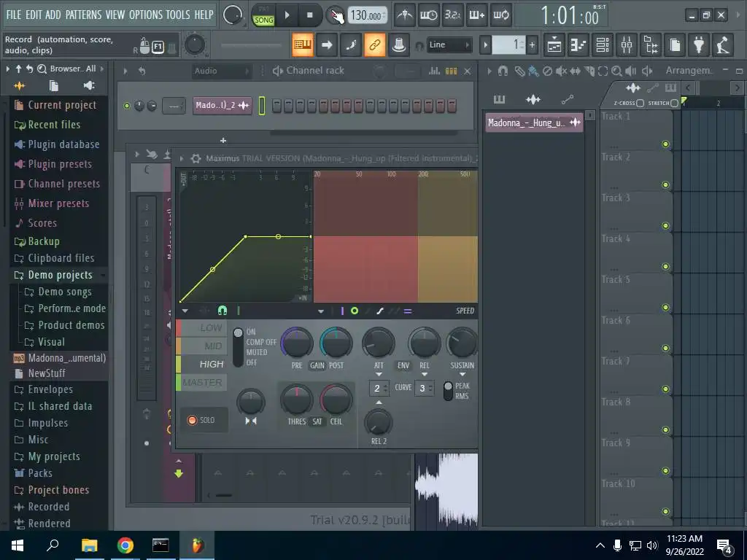The height and width of the screenshot is (560, 747).
Task: Toggle Track 1 mute green LED
Action: pos(665,144)
